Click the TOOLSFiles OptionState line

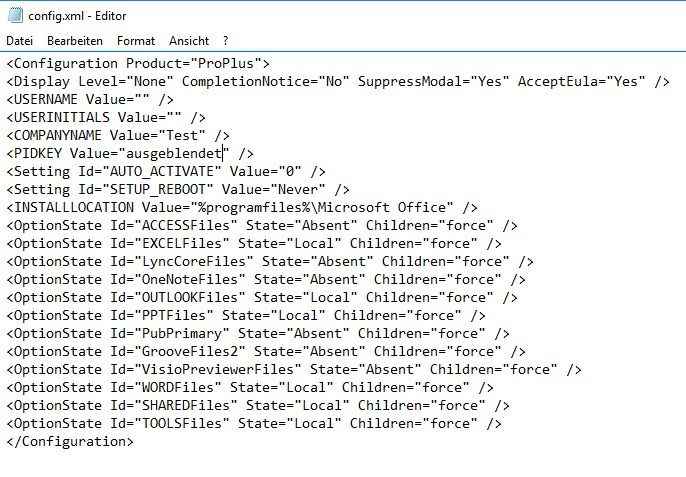(254, 424)
